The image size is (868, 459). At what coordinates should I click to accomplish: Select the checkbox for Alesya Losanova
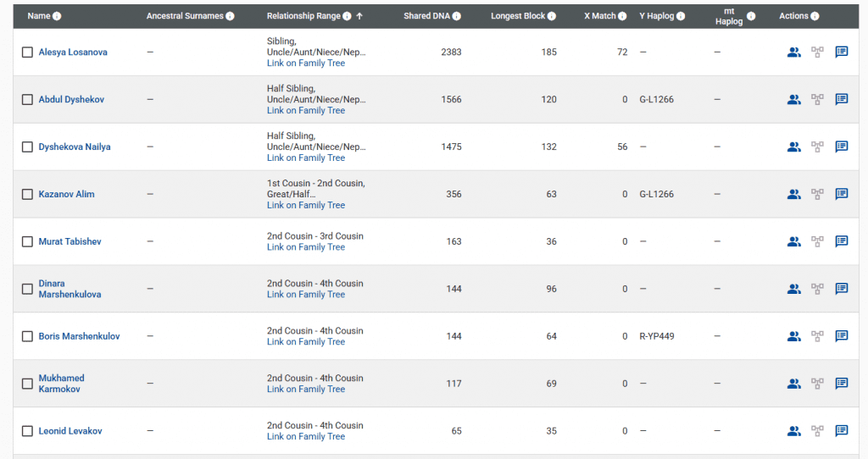(x=27, y=53)
